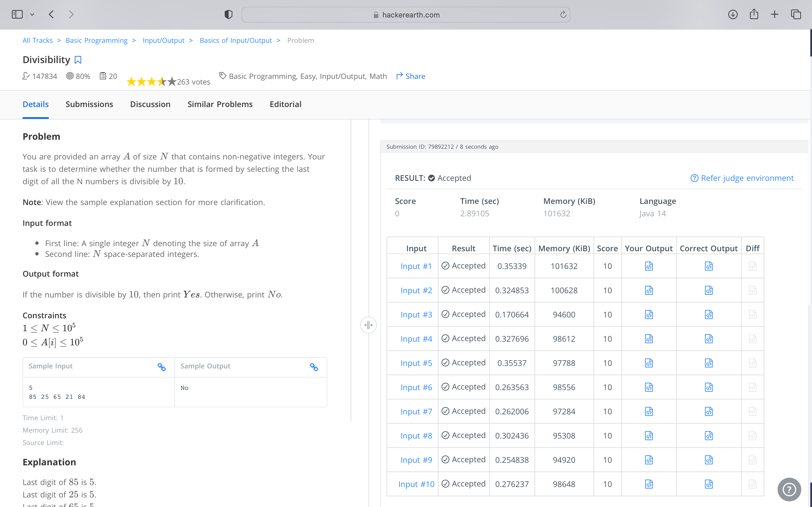Click the hackerearth.com address bar
This screenshot has height=507, width=812.
[406, 15]
